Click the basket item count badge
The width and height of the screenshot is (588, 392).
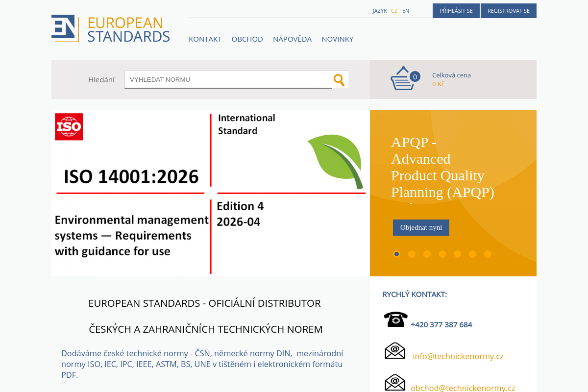point(415,76)
